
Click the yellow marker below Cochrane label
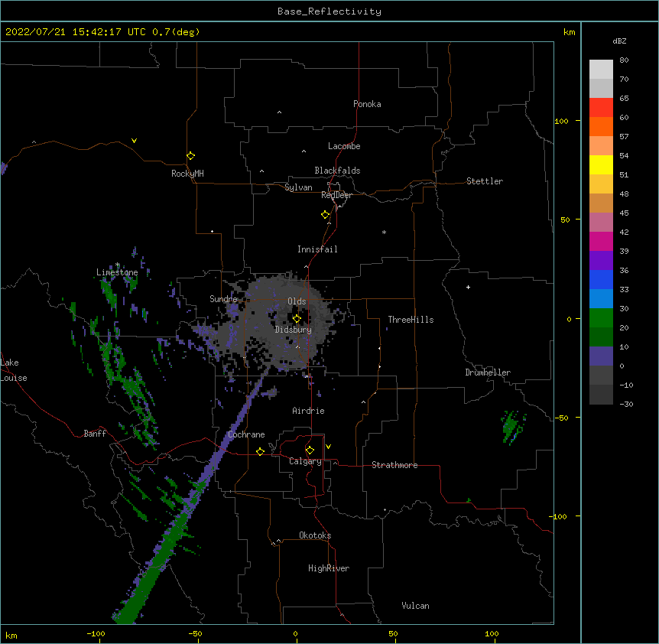(x=260, y=451)
